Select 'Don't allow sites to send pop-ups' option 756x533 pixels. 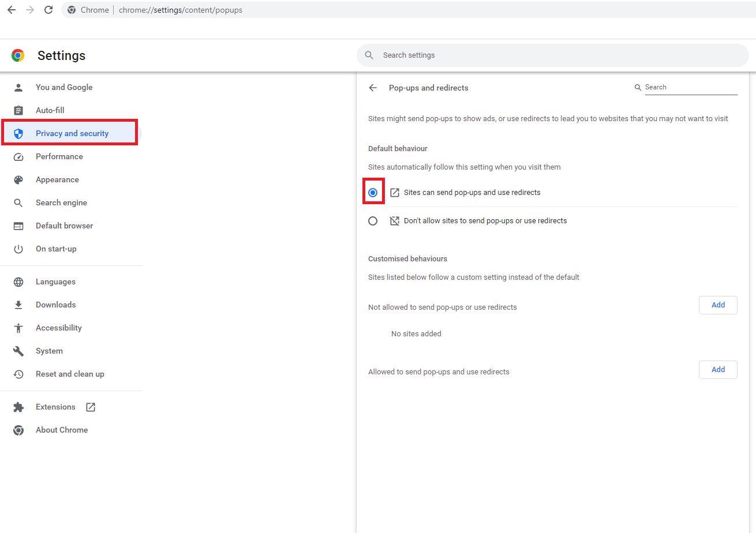tap(373, 221)
